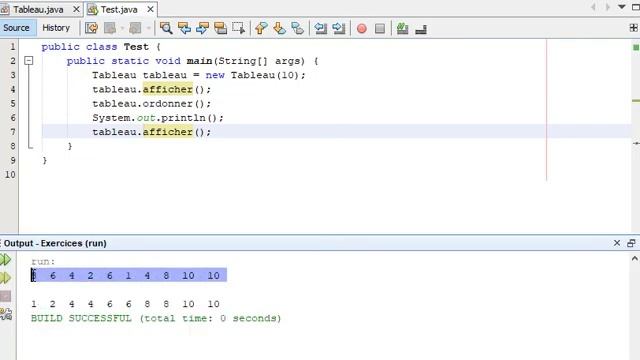640x360 pixels.
Task: Click line number 3 in the gutter
Action: (x=13, y=75)
